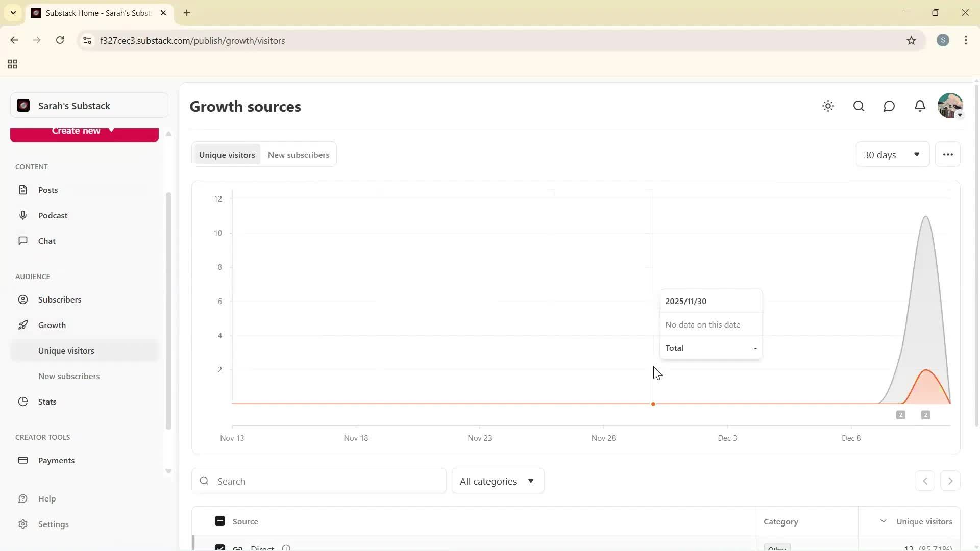Image resolution: width=980 pixels, height=551 pixels.
Task: Open Payments under Creator Tools
Action: [56, 460]
